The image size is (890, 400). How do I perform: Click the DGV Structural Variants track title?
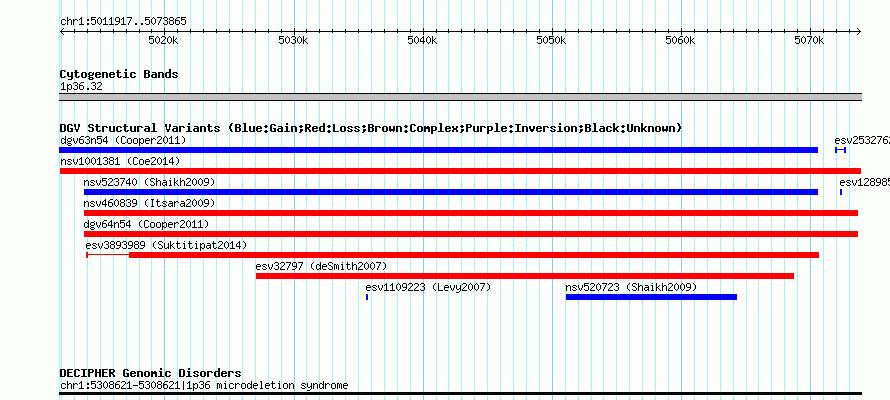tap(371, 128)
